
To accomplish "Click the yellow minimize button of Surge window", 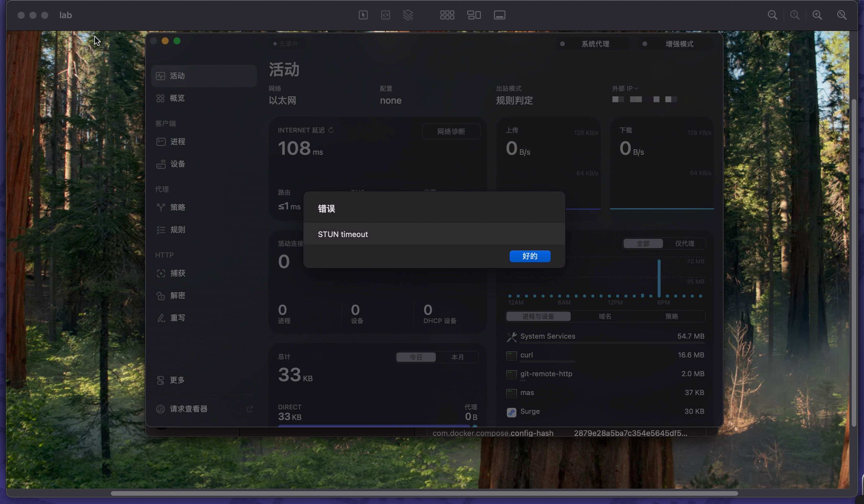I will 165,41.
